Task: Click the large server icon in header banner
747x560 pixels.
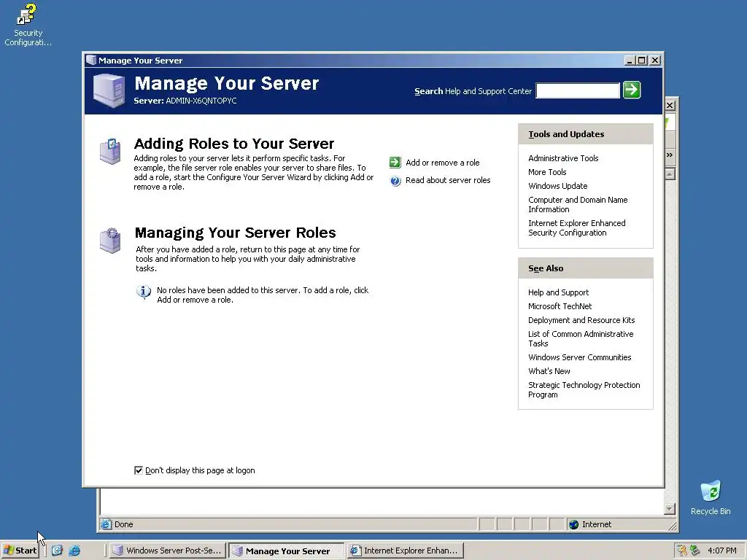Action: (109, 90)
